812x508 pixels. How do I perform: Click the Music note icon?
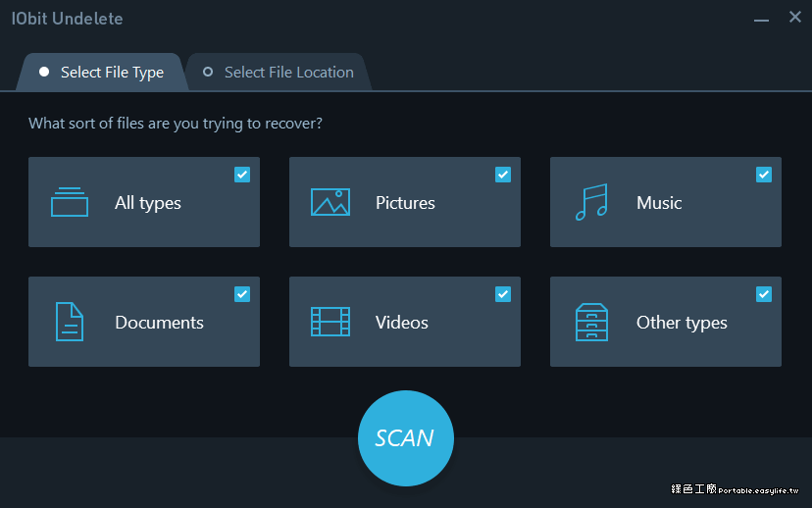[x=591, y=202]
